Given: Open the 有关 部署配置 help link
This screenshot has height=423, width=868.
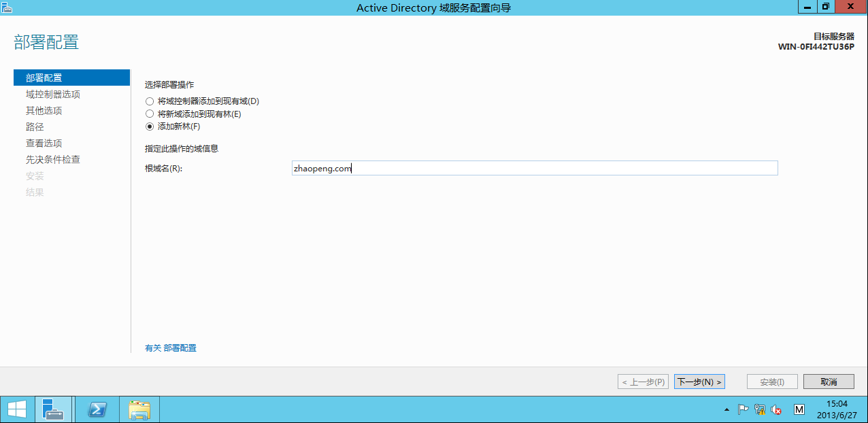Looking at the screenshot, I should click(x=171, y=348).
